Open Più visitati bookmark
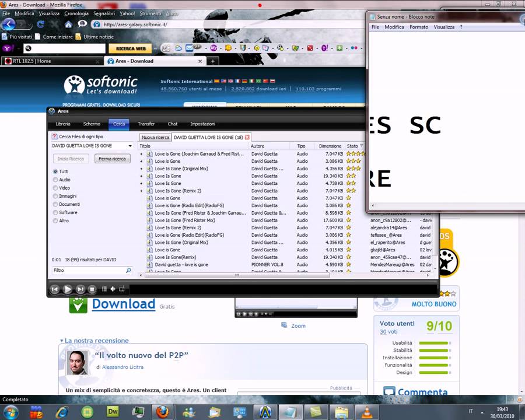The height and width of the screenshot is (420, 525). coord(17,37)
